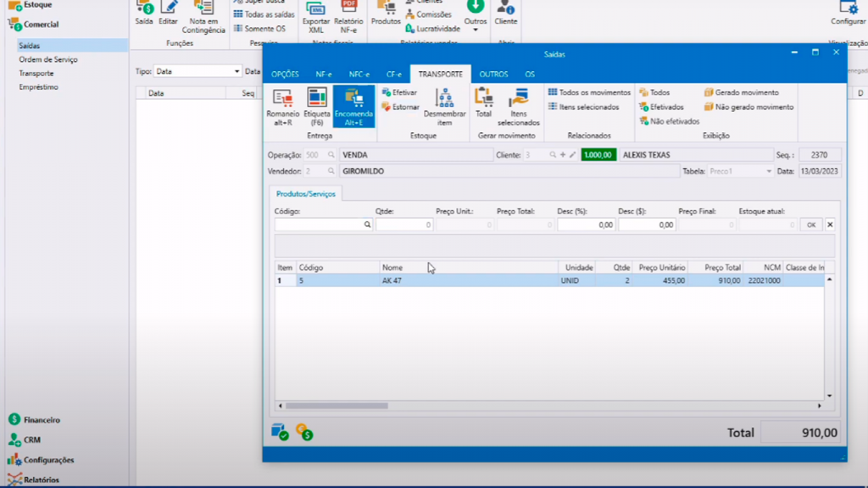Select the Encomenda Alt+E icon
The height and width of the screenshot is (488, 868).
pyautogui.click(x=353, y=106)
